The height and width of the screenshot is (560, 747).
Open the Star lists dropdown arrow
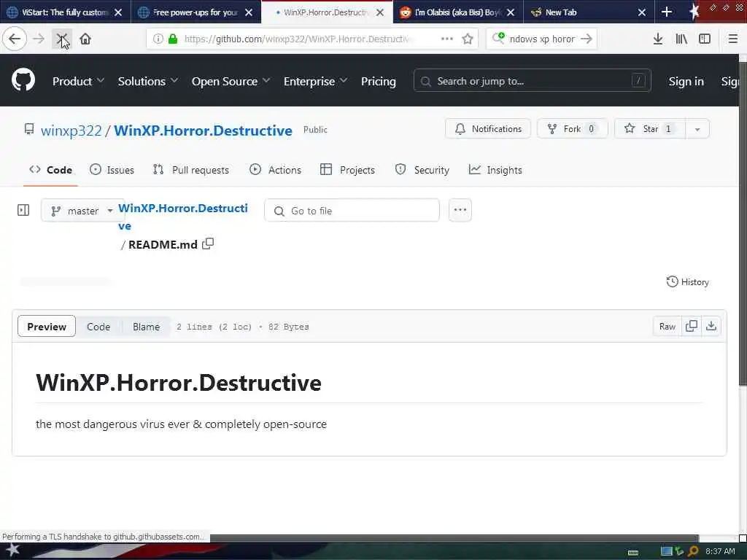697,129
